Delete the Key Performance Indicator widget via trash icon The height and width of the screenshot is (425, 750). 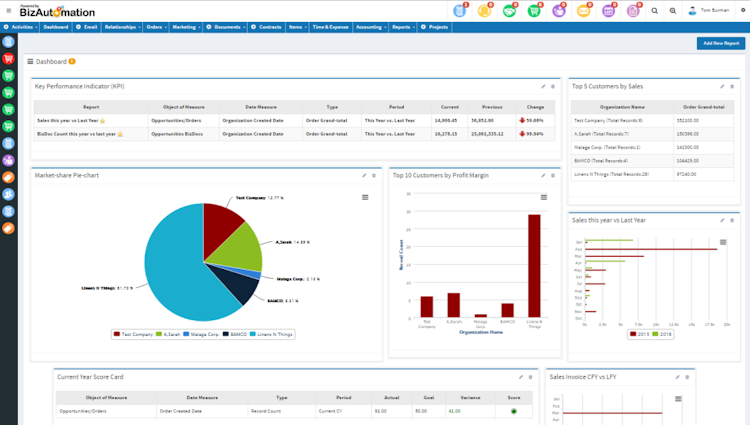[555, 87]
